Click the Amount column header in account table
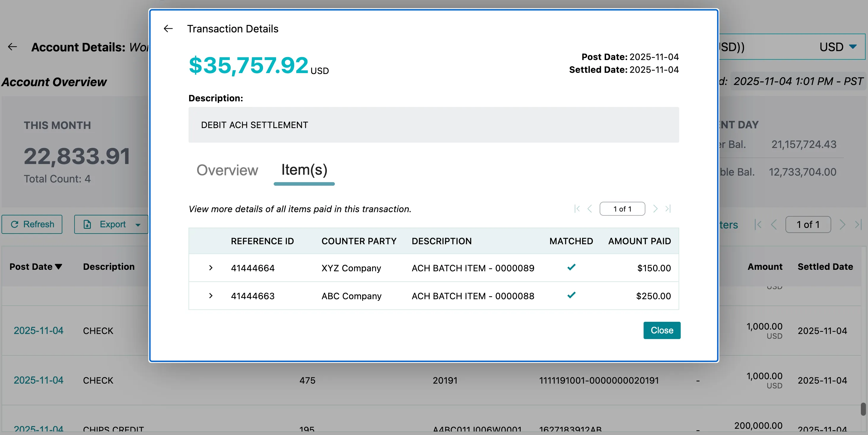 click(765, 267)
